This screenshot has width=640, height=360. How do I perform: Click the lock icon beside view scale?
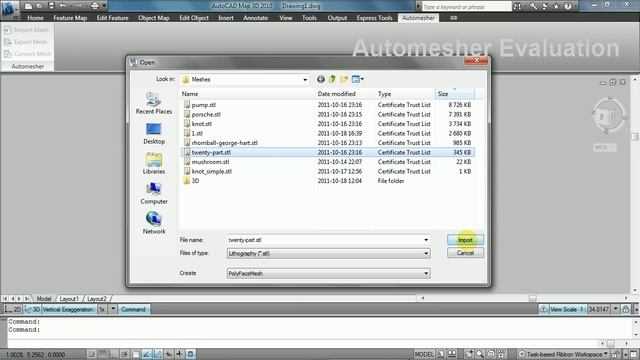click(625, 309)
